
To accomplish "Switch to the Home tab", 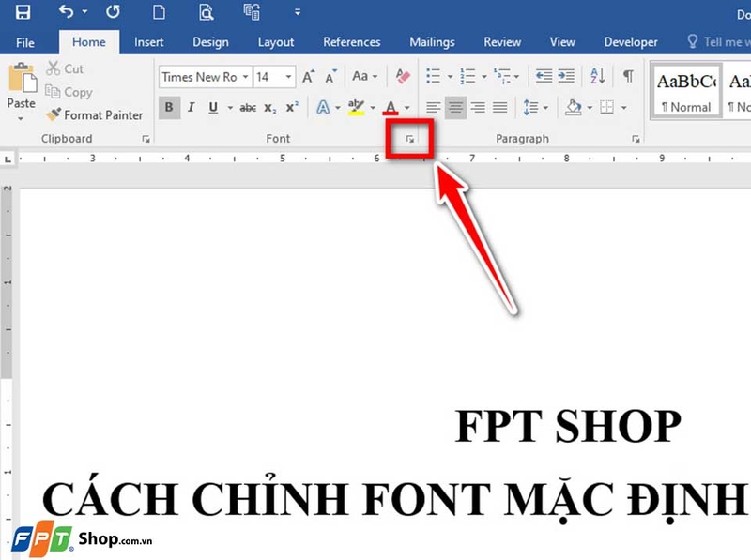I will point(89,42).
